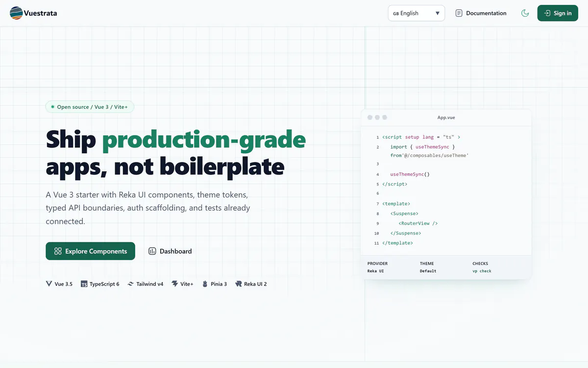Screen dimensions: 588x368
Task: Open the Vuestrata home link text
Action: (40, 13)
